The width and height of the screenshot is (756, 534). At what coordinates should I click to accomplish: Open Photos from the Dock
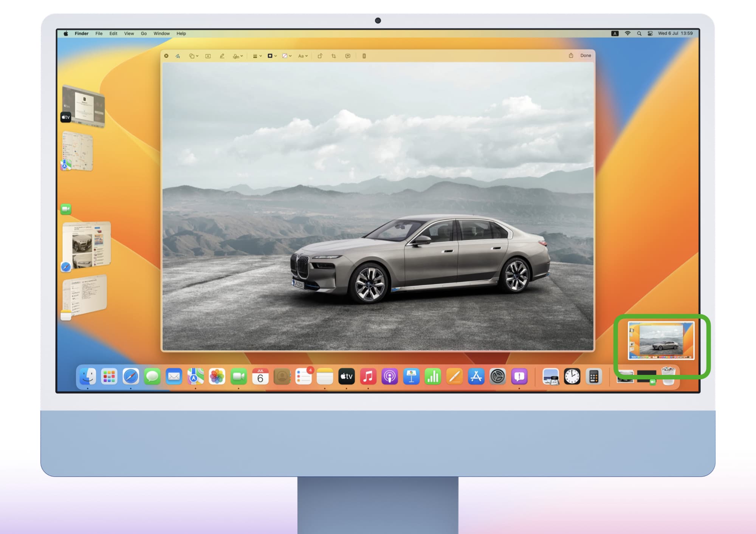click(217, 376)
